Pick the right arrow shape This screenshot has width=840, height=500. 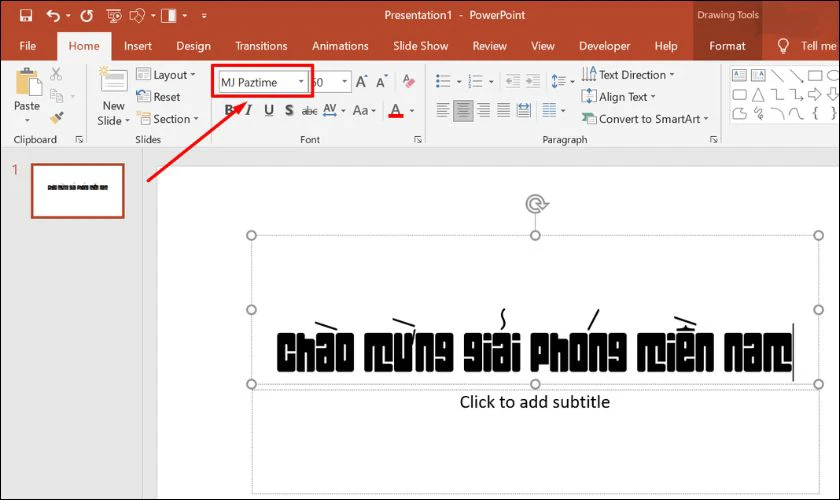[814, 95]
